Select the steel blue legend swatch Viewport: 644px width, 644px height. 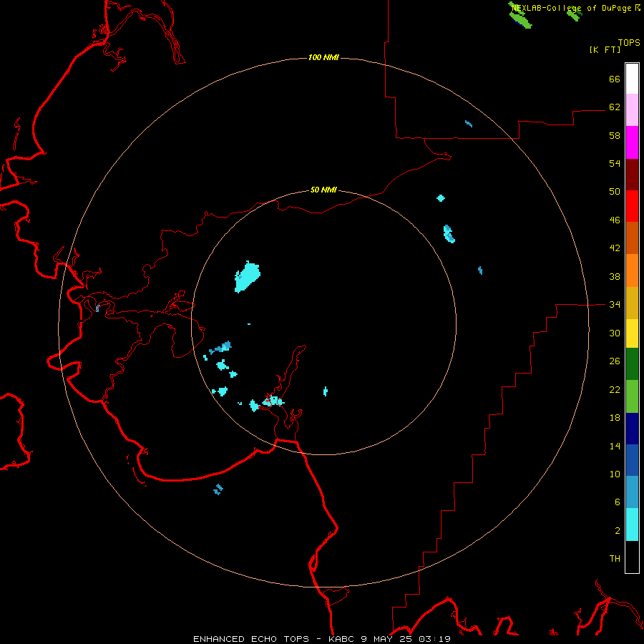tap(632, 492)
